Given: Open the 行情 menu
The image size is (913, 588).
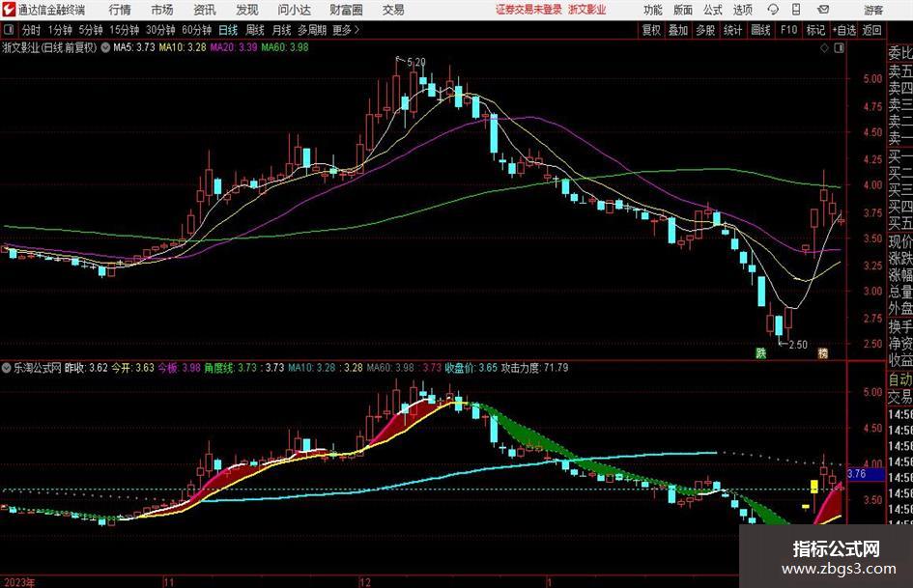Looking at the screenshot, I should 120,10.
